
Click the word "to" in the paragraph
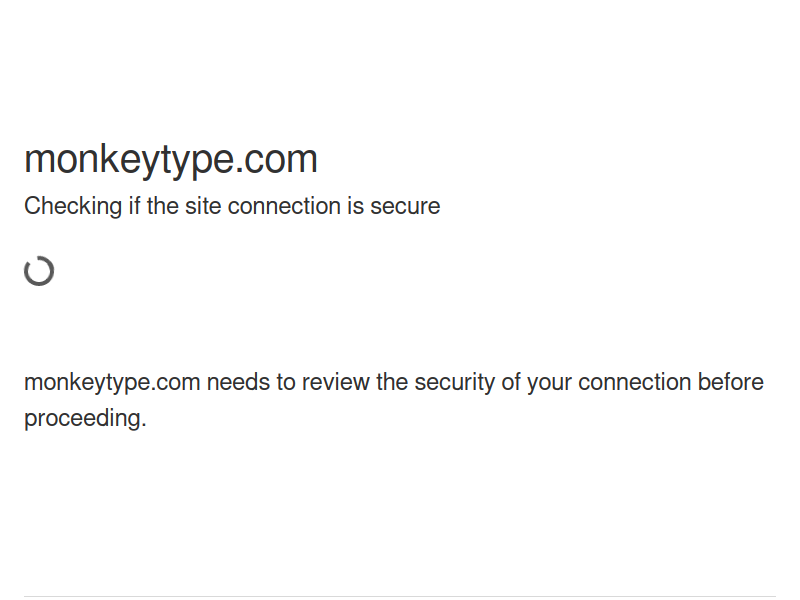click(x=285, y=383)
